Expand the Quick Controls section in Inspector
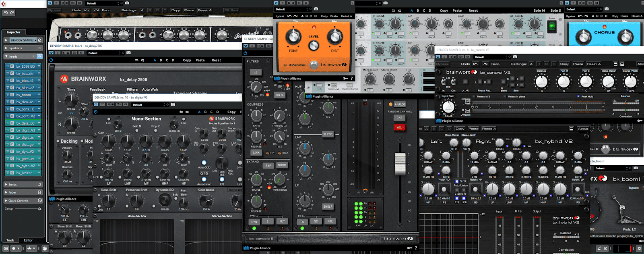Screen dimensions: 644x254 [x=6, y=200]
